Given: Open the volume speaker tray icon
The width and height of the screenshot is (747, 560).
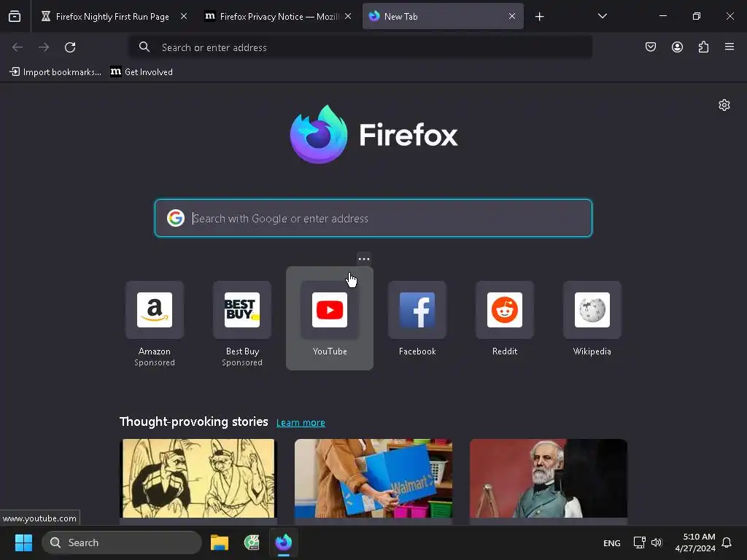Looking at the screenshot, I should pyautogui.click(x=657, y=542).
